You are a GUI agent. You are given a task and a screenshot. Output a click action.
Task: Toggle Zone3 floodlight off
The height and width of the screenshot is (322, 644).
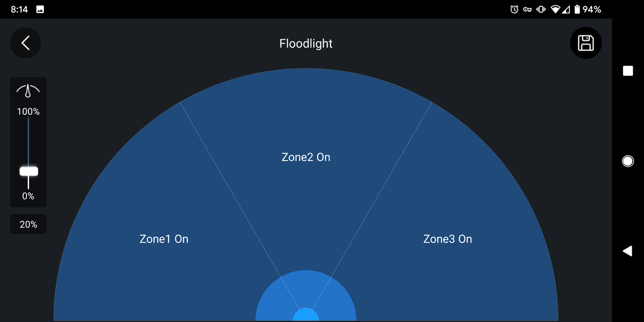(448, 239)
